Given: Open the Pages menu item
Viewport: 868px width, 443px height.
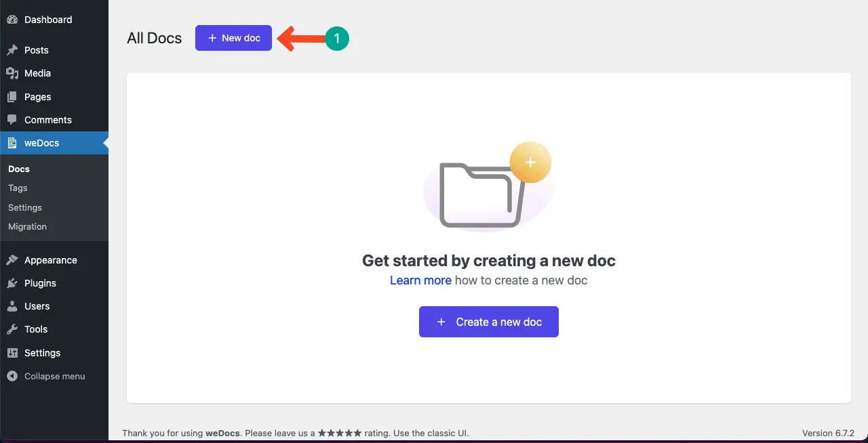Looking at the screenshot, I should (54, 97).
